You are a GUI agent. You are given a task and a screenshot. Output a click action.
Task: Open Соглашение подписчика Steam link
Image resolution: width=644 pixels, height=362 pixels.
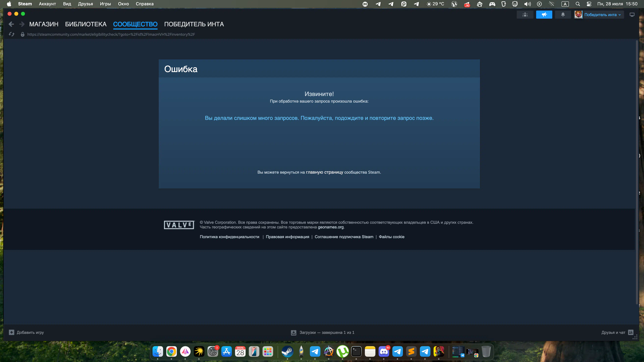[344, 237]
